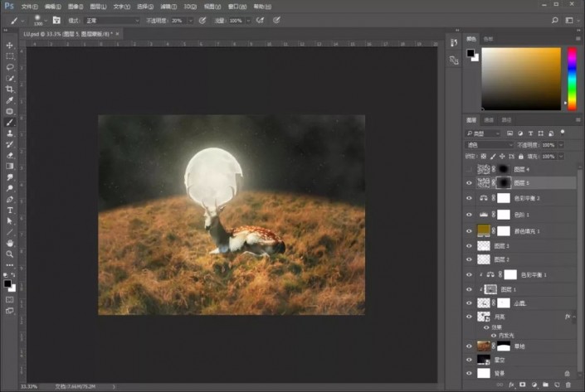The width and height of the screenshot is (585, 392).
Task: Open brush opacity 20% dropdown arrow
Action: tap(191, 21)
